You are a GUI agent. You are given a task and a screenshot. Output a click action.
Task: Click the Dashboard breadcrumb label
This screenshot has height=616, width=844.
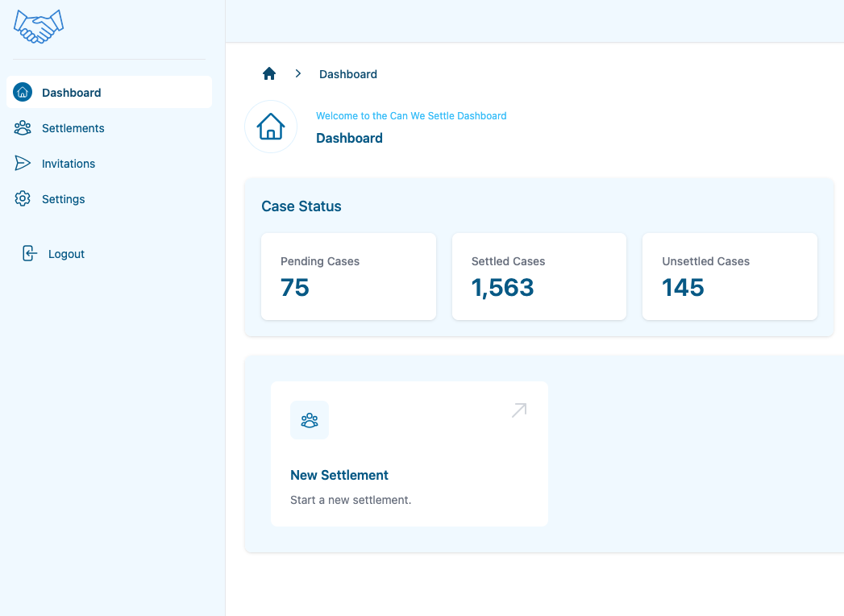(x=347, y=73)
